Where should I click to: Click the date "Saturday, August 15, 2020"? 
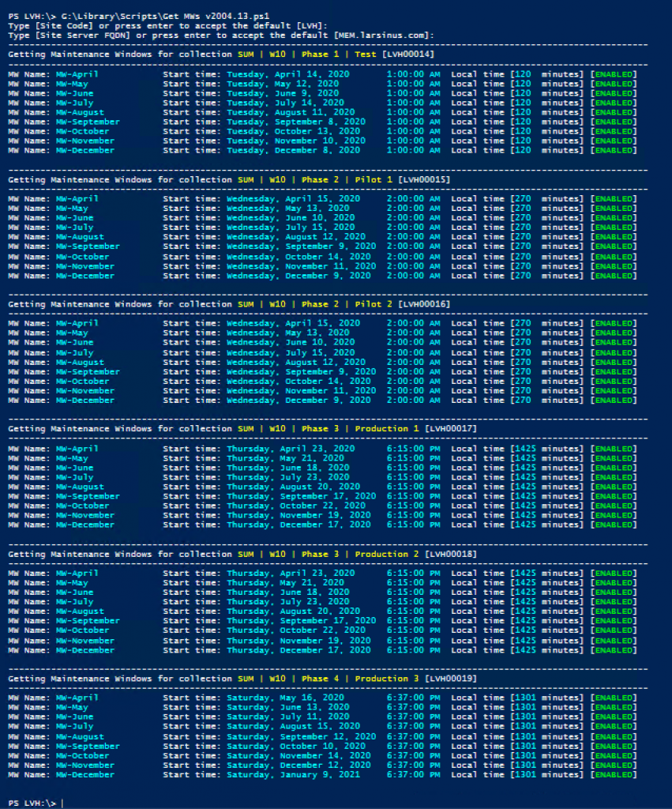294,727
